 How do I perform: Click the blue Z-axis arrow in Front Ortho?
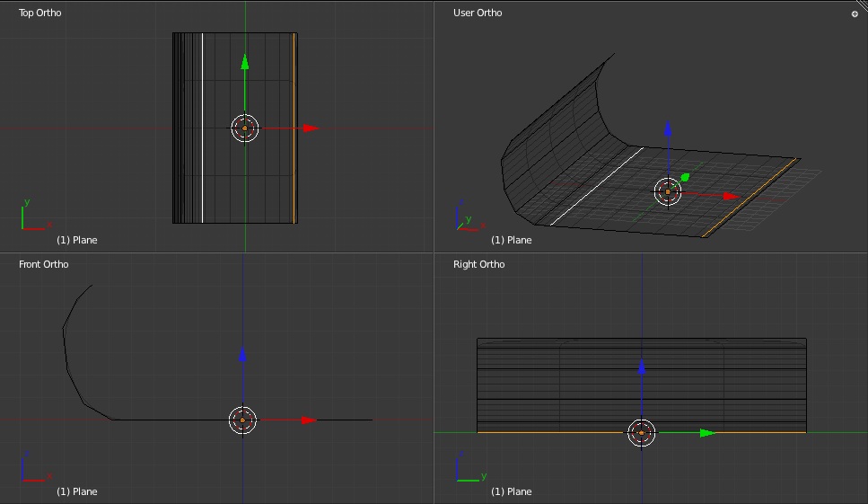[242, 355]
